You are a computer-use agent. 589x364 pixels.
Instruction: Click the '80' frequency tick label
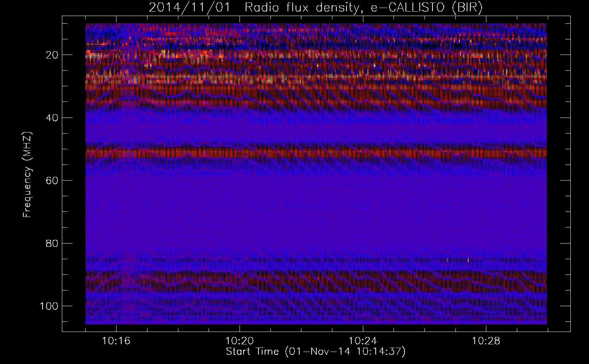coord(52,243)
